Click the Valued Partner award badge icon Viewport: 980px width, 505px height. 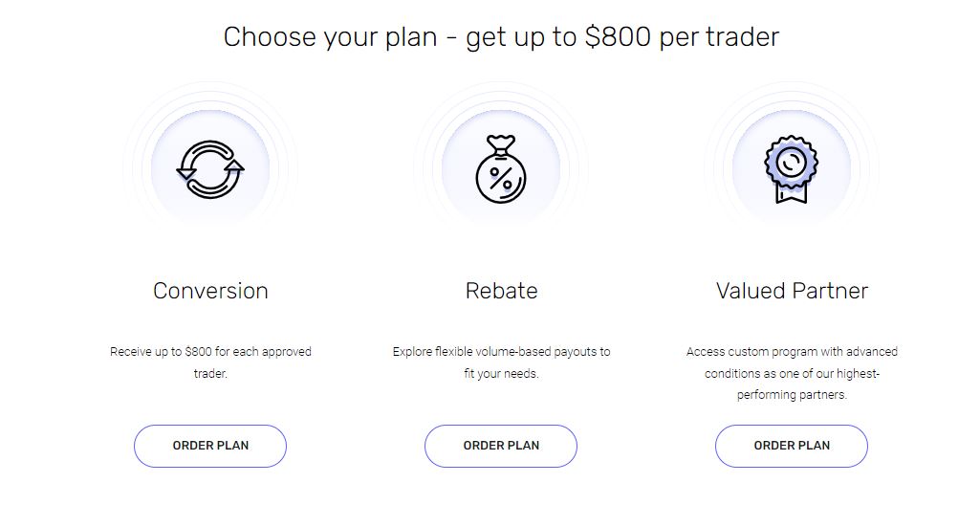[792, 167]
